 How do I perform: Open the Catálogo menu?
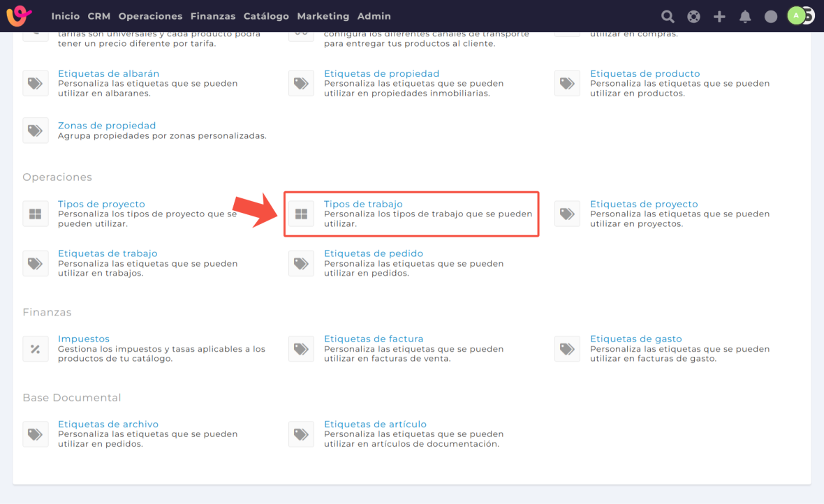[x=266, y=16]
